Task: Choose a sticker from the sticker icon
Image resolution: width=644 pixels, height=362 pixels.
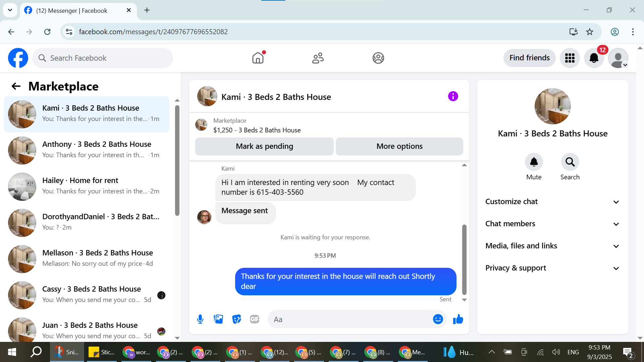Action: click(x=236, y=319)
